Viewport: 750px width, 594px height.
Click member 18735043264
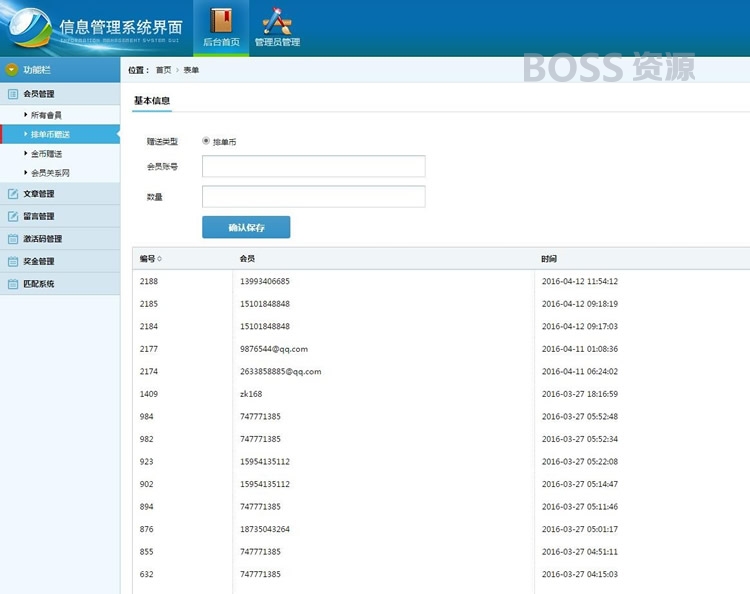point(265,529)
